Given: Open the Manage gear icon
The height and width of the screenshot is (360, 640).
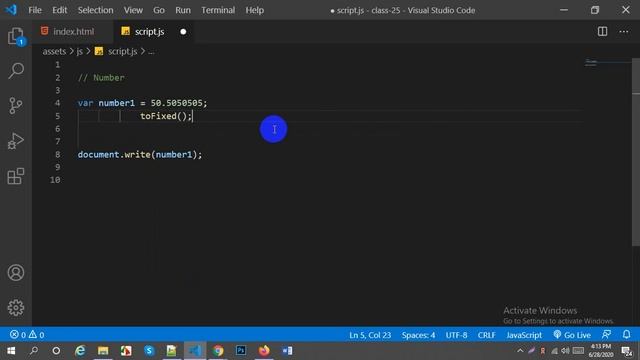Looking at the screenshot, I should click(16, 307).
